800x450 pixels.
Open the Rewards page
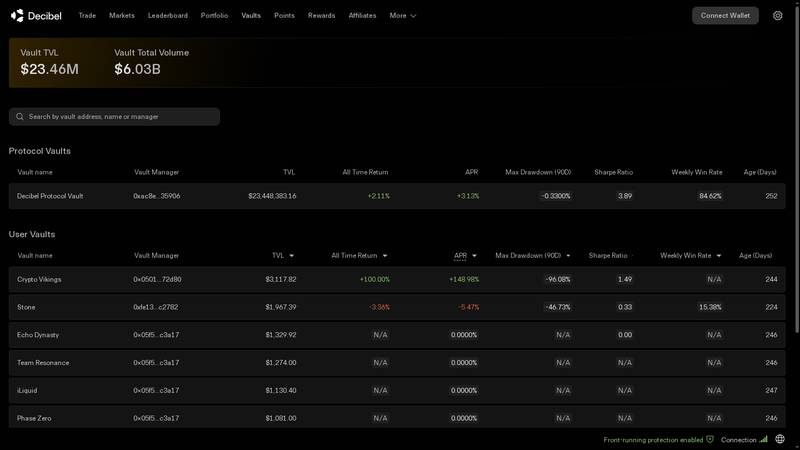(321, 16)
